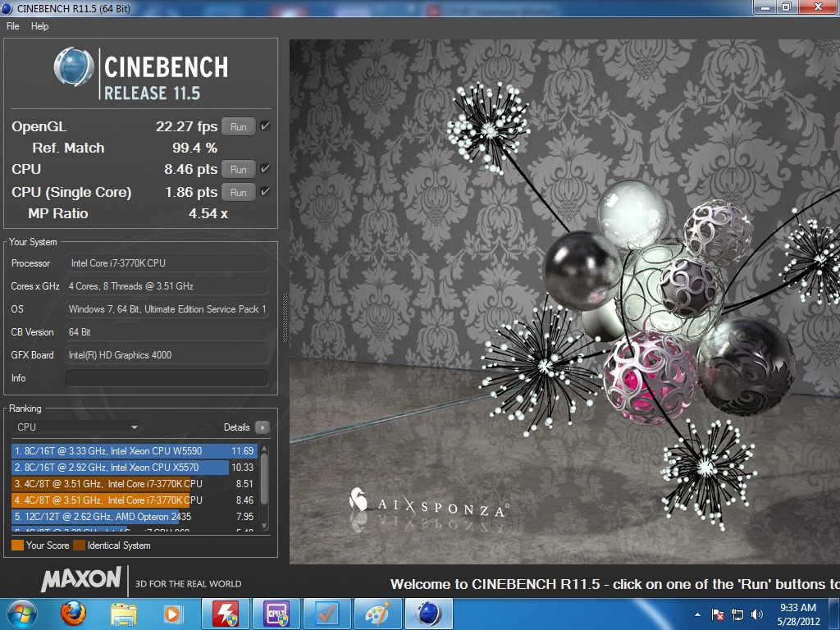Close the CINEBENCH window

(x=819, y=7)
